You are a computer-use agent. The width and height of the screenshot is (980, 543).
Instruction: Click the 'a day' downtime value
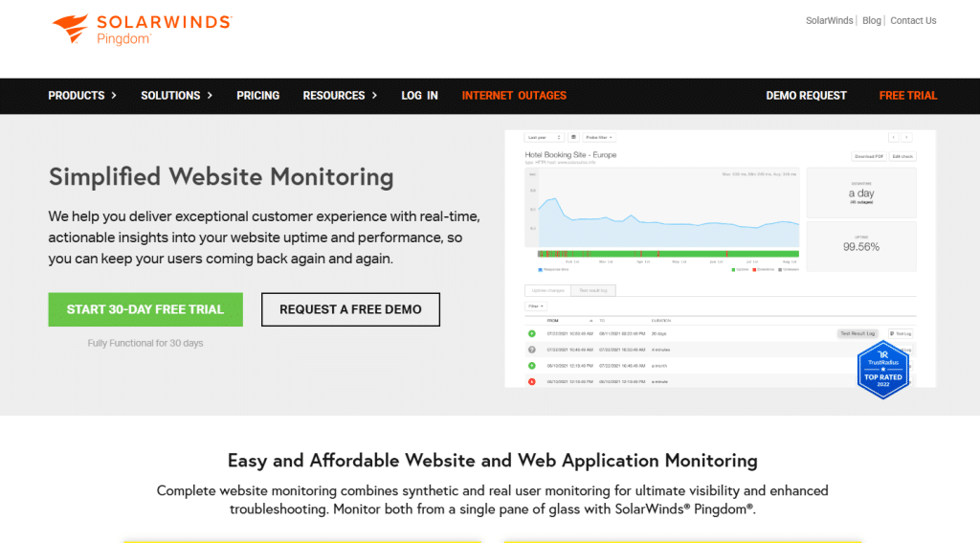tap(861, 193)
